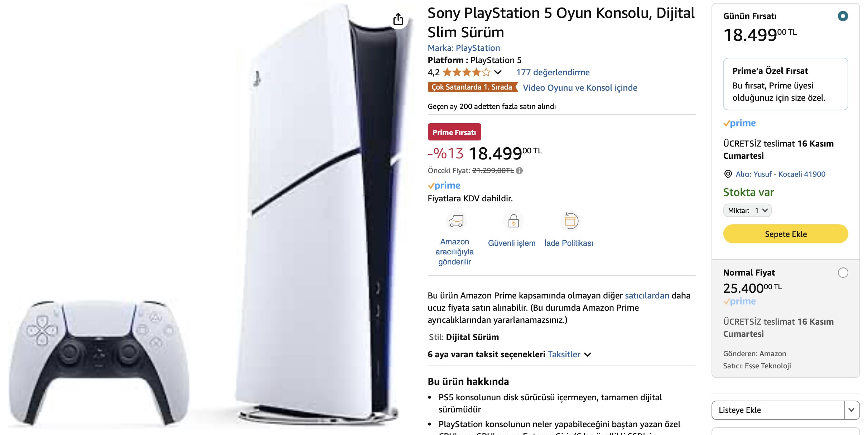Click the prime logo under the price
Image resolution: width=868 pixels, height=435 pixels.
444,186
